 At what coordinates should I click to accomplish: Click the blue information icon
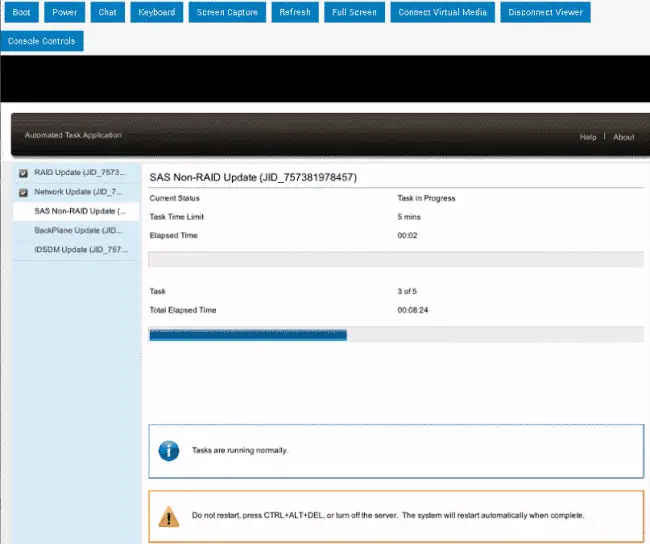(x=169, y=451)
